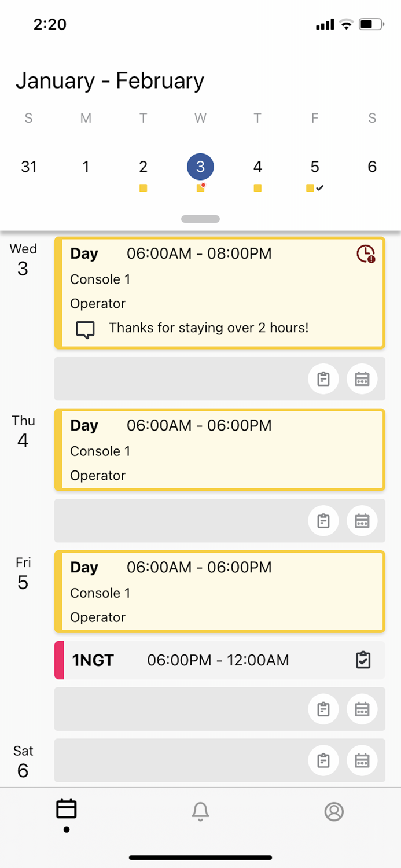Image resolution: width=401 pixels, height=868 pixels.
Task: Open the calendar icon in Thursday's empty row
Action: pos(362,520)
